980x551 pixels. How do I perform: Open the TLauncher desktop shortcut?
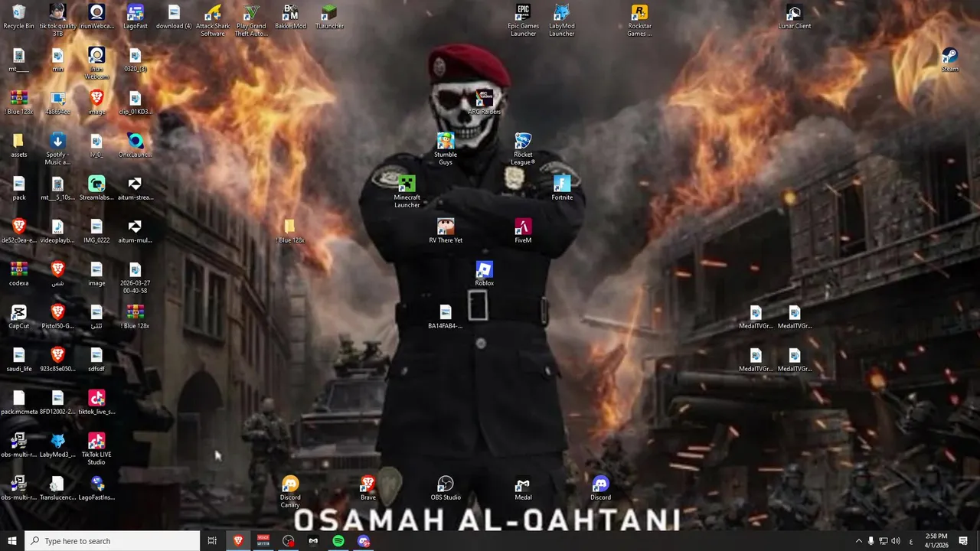coord(329,17)
